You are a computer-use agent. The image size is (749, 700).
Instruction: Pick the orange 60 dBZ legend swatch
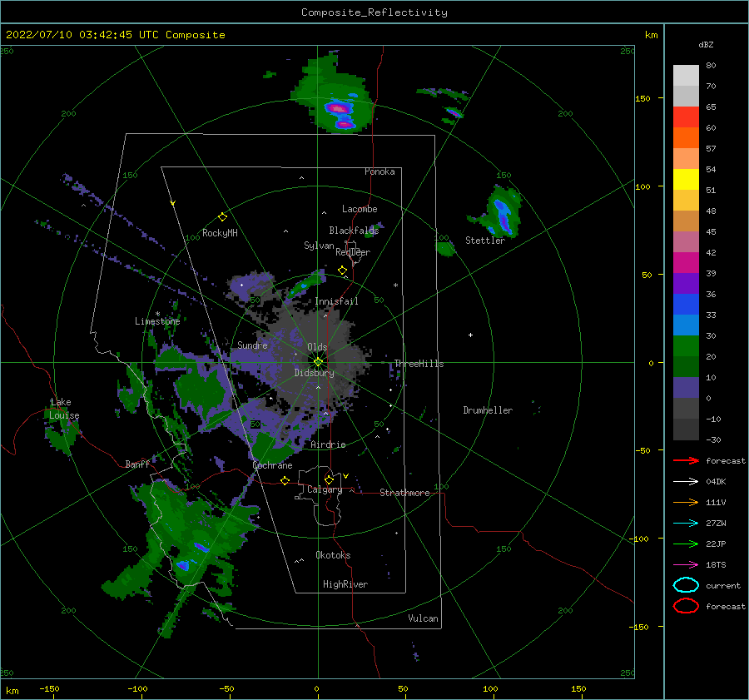coord(686,137)
